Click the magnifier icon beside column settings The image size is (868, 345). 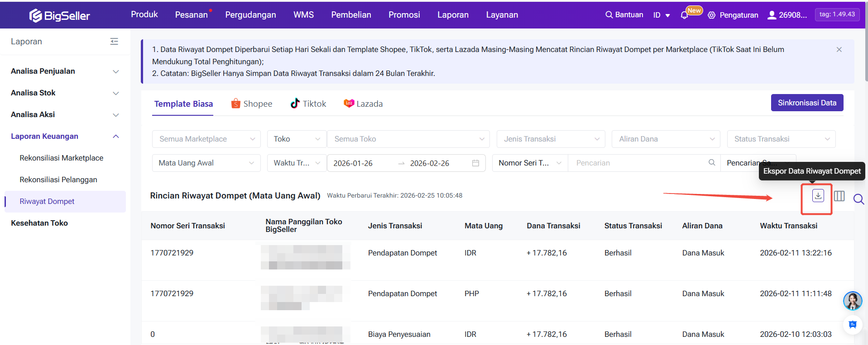coord(858,199)
